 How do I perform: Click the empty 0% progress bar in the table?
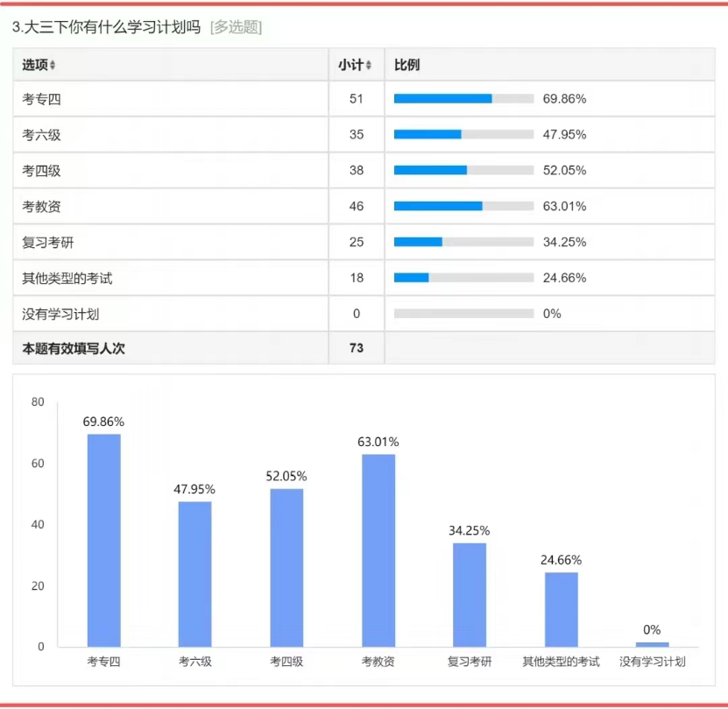(x=463, y=314)
